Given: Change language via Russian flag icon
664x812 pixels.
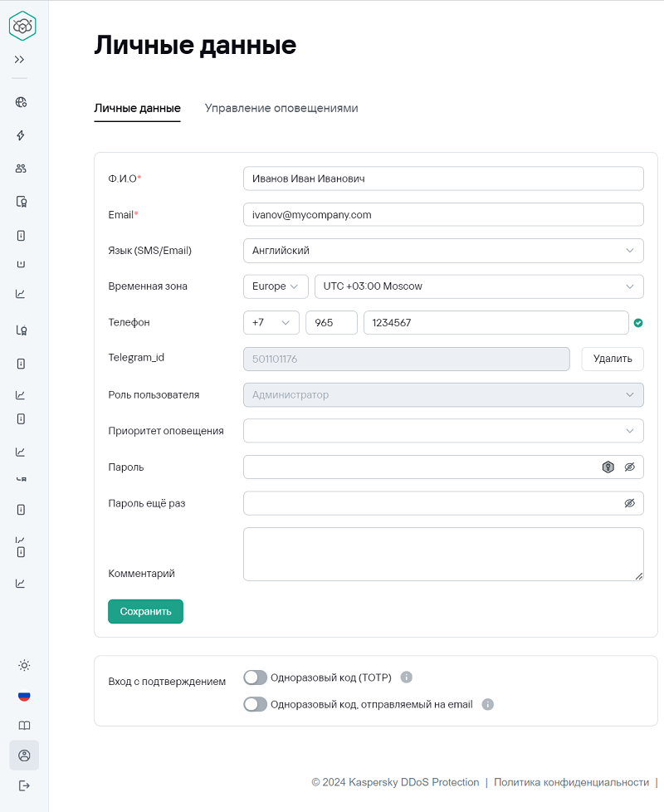Looking at the screenshot, I should (24, 696).
